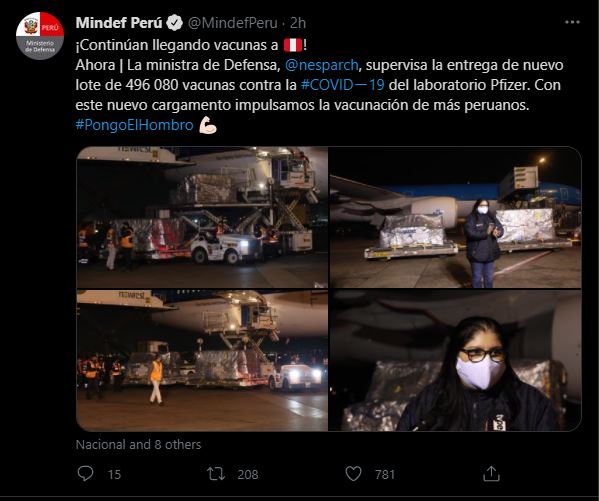Retweet this post using the arrows icon
599x501 pixels.
(x=216, y=474)
